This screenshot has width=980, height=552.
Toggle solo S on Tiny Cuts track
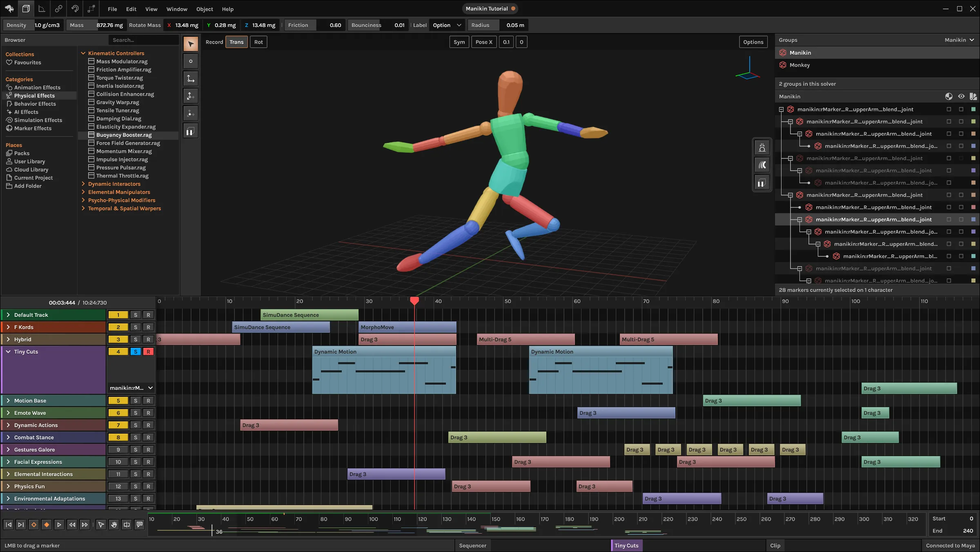pyautogui.click(x=136, y=352)
